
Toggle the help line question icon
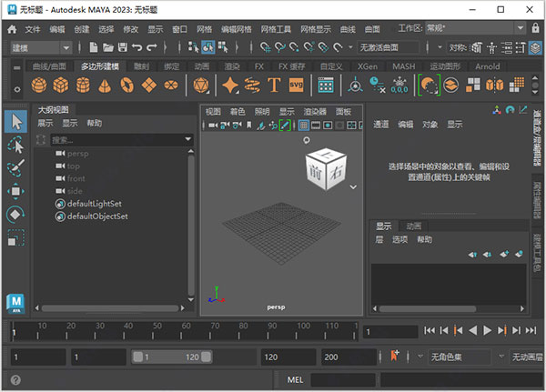15,380
